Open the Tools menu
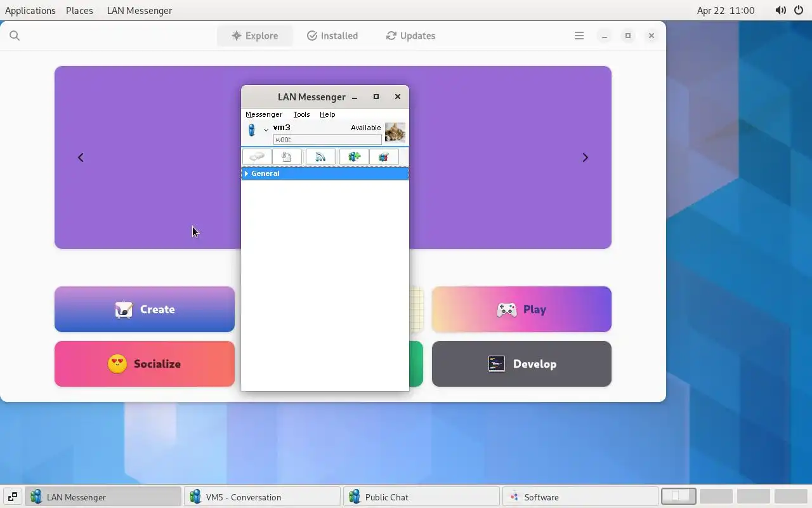Image resolution: width=812 pixels, height=508 pixels. tap(301, 114)
